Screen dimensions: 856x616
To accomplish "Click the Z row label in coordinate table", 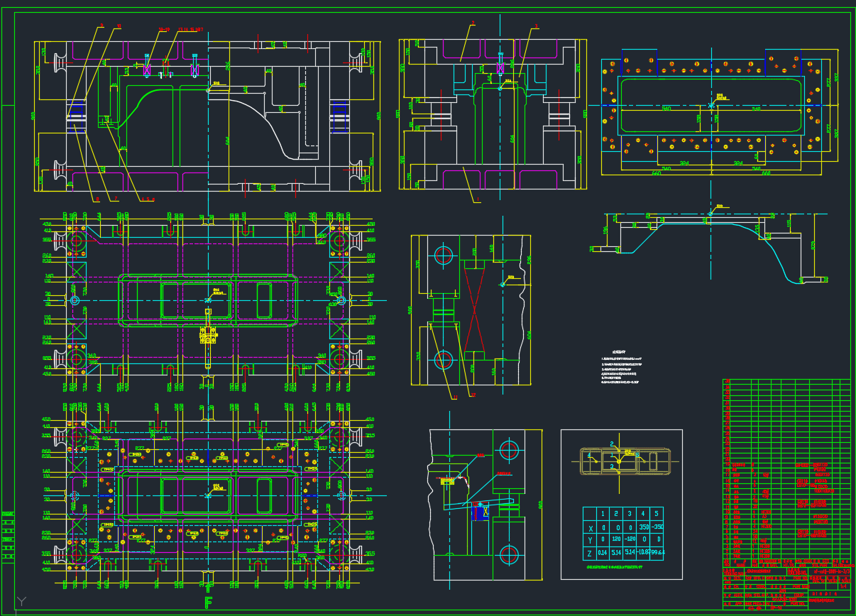I will (x=591, y=554).
